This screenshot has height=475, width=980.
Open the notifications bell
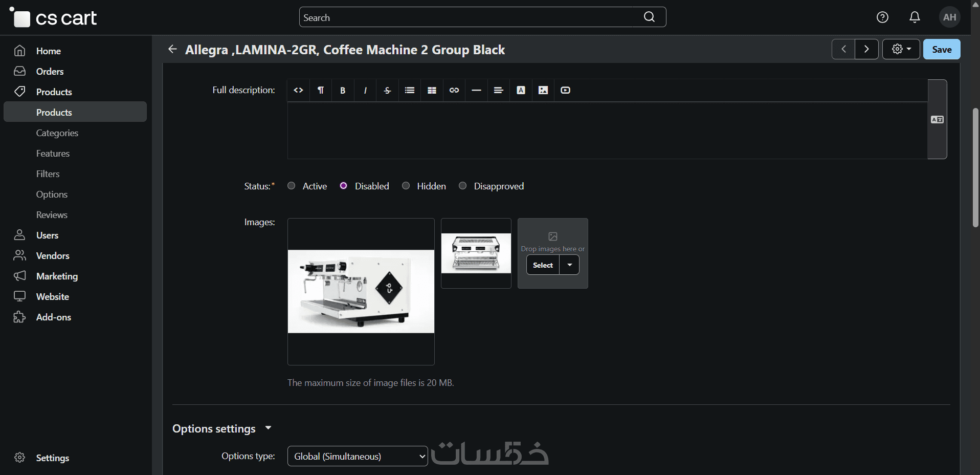tap(915, 17)
